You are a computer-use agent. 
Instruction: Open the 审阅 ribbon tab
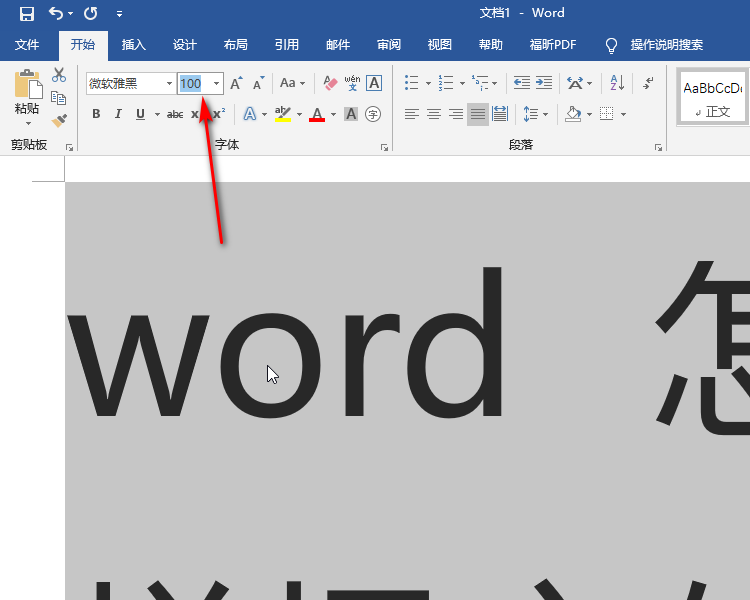[x=389, y=45]
